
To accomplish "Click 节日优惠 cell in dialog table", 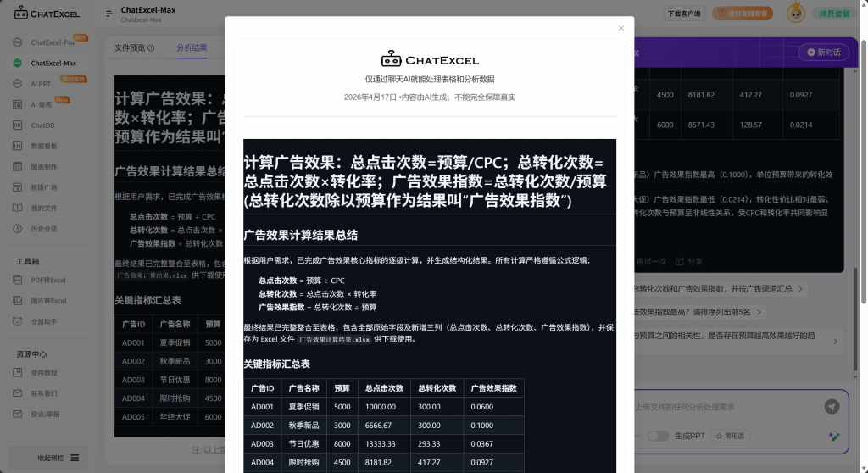I will 304,444.
